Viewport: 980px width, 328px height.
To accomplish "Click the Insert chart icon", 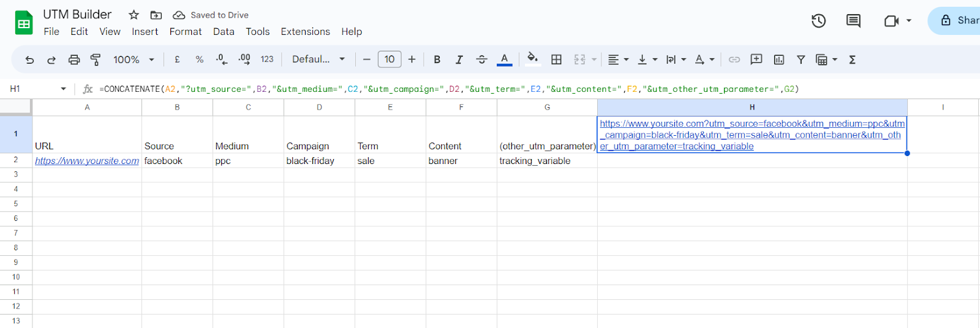I will (x=779, y=59).
